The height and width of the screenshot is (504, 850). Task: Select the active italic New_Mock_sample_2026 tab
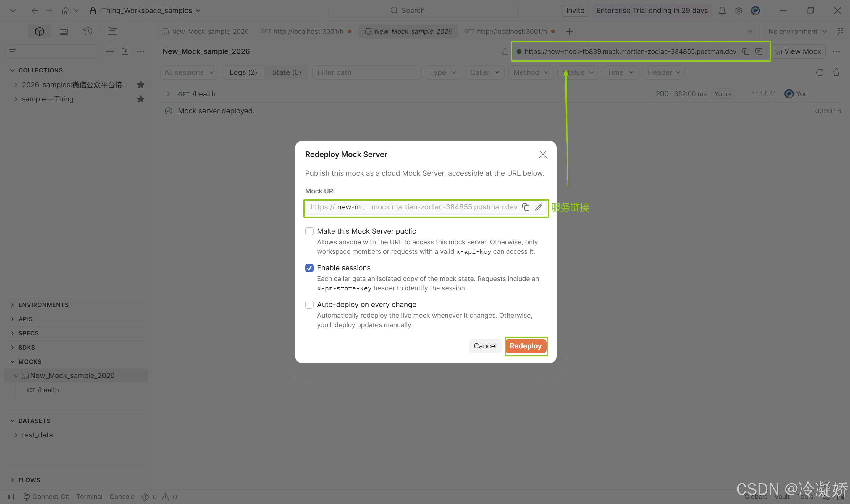pyautogui.click(x=408, y=31)
